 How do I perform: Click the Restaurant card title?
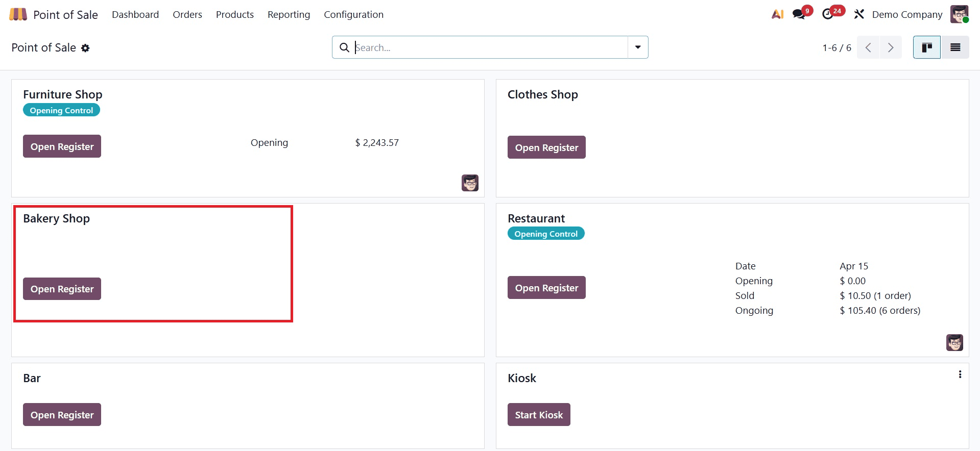point(536,218)
